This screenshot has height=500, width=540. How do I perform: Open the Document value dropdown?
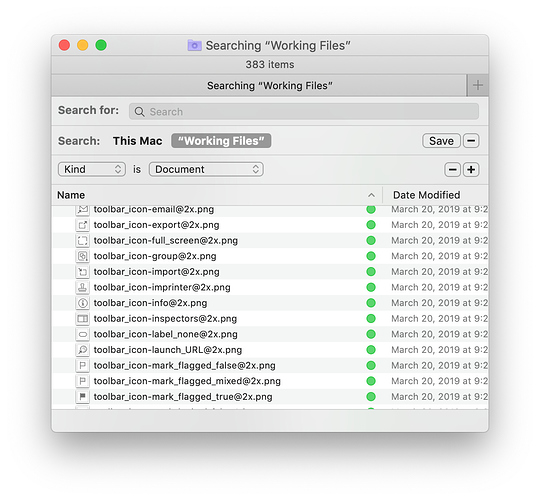pos(206,169)
